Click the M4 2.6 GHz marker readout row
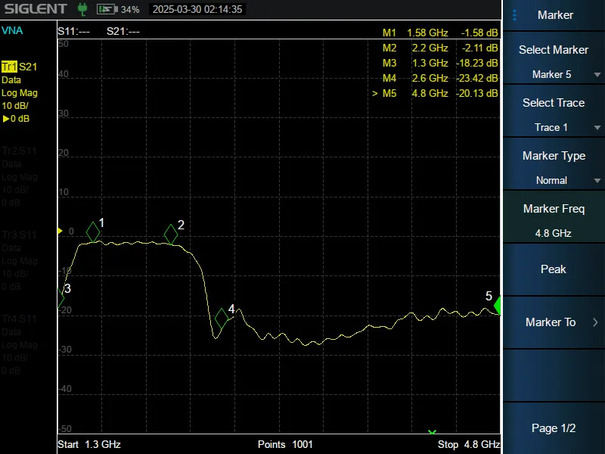The height and width of the screenshot is (454, 605). click(x=440, y=78)
